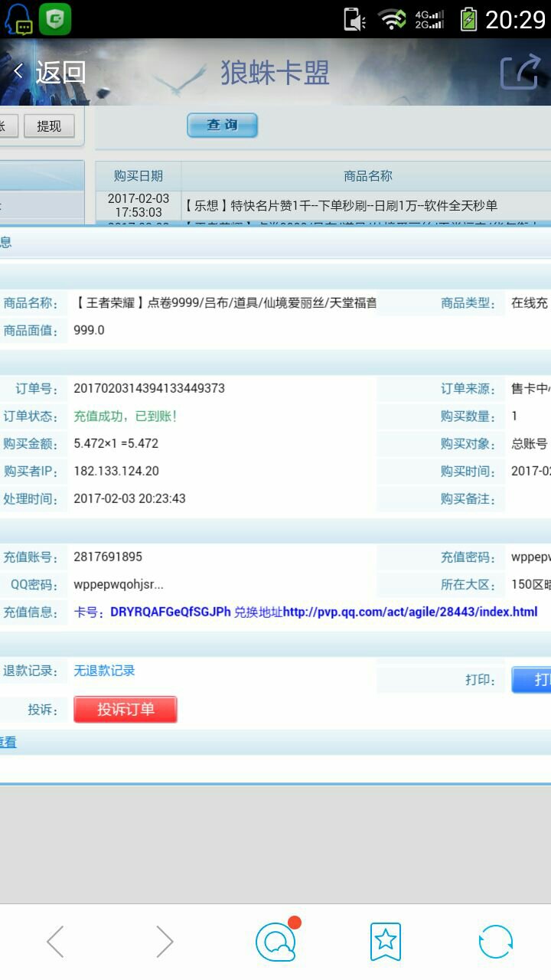The image size is (551, 980).
Task: Tap the QQ notification icon in status bar
Action: (x=19, y=19)
